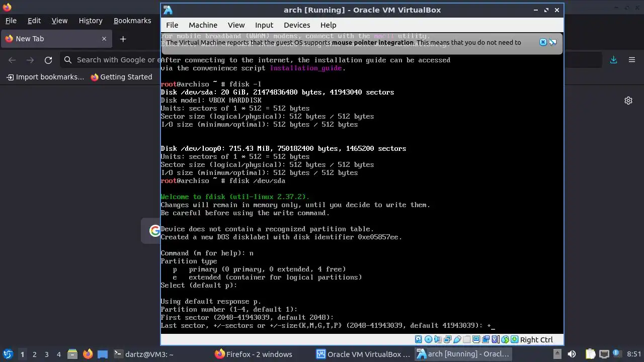
Task: Open the clipboard manager tray icon
Action: click(590, 354)
